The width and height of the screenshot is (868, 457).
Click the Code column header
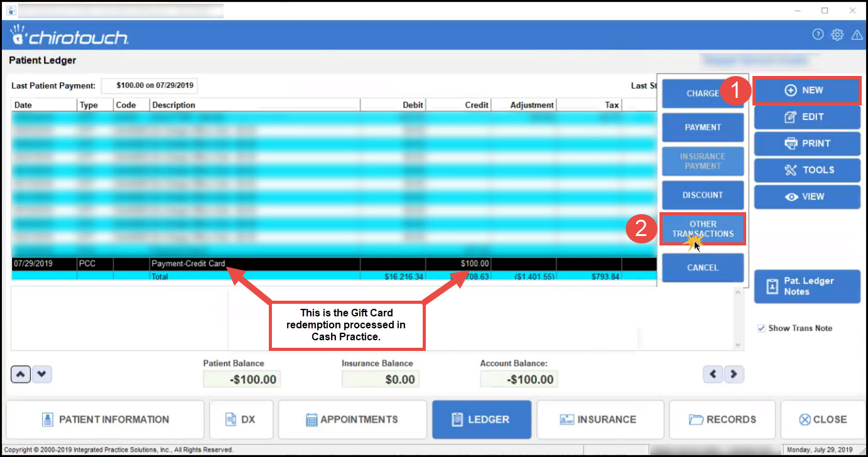click(x=131, y=105)
